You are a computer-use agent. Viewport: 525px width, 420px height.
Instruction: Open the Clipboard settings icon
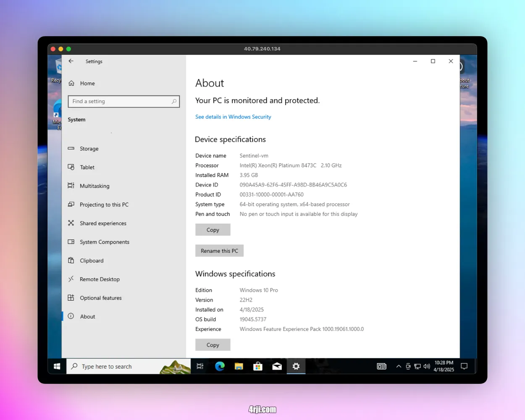71,260
